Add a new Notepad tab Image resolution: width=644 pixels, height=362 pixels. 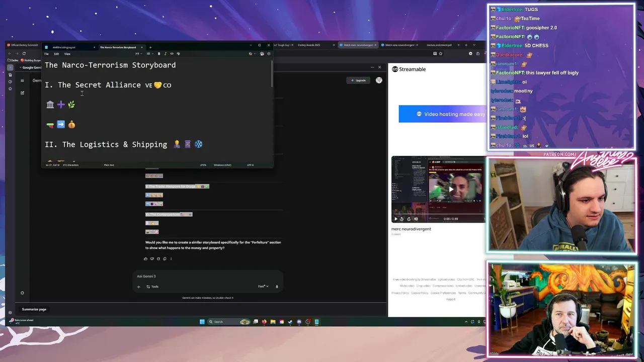coord(150,47)
